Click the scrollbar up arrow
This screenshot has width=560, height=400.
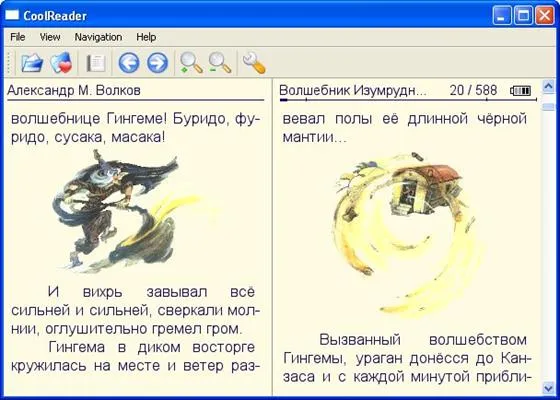tap(548, 86)
